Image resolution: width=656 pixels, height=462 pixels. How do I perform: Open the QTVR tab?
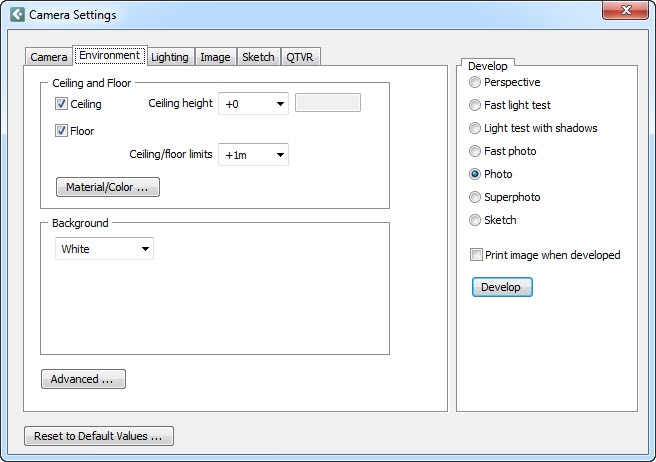(x=300, y=57)
